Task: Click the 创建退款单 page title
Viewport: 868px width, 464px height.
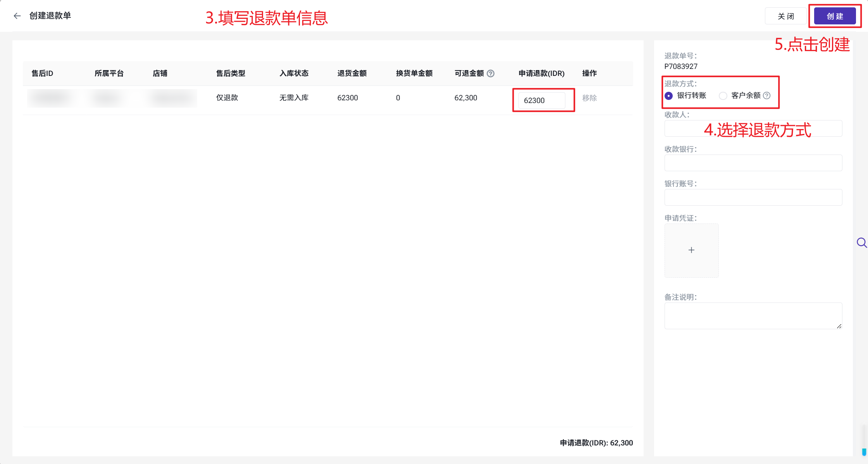Action: (50, 16)
